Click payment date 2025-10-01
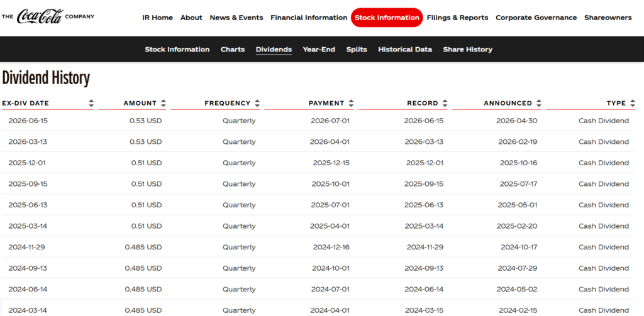 pos(331,184)
